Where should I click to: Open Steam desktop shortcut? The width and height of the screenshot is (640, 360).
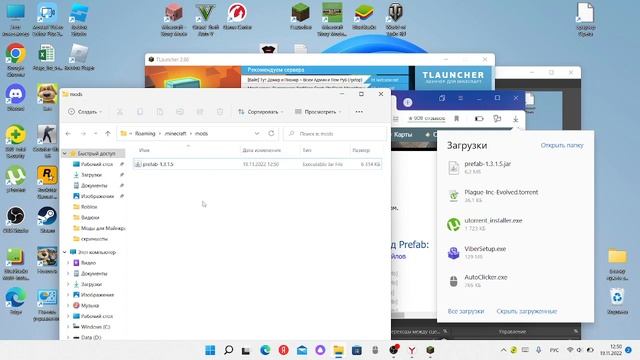pyautogui.click(x=47, y=219)
